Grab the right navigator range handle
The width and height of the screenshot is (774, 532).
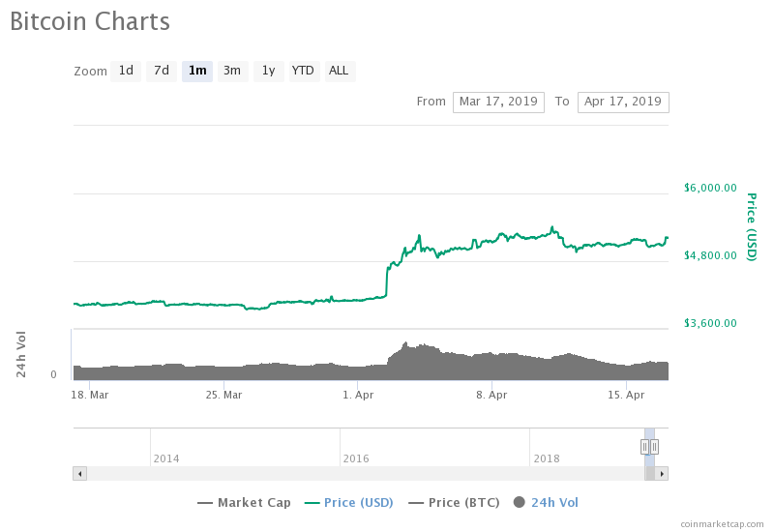coord(654,447)
